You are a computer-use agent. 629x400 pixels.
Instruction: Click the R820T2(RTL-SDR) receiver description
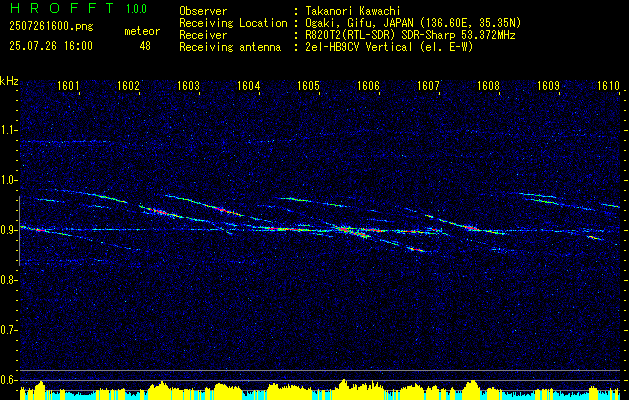pos(410,35)
